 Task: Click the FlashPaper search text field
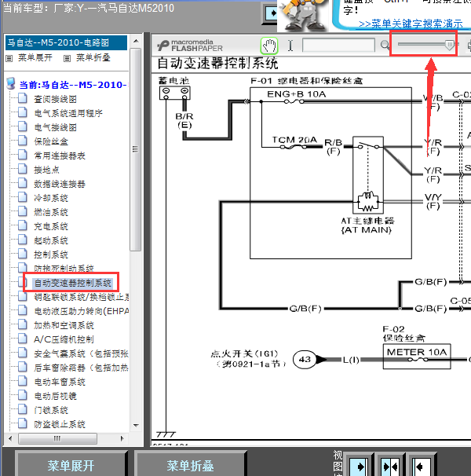[x=338, y=46]
